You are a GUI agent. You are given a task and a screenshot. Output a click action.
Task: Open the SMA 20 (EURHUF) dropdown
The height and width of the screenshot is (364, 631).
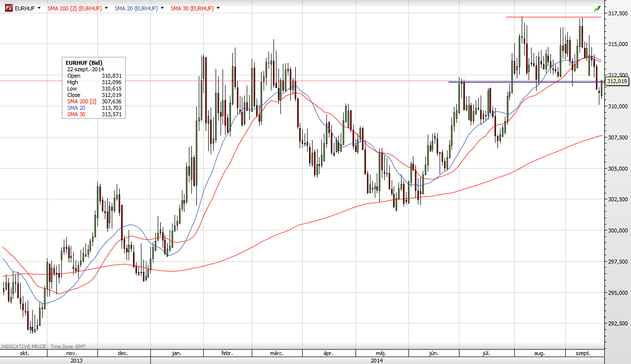pyautogui.click(x=163, y=9)
